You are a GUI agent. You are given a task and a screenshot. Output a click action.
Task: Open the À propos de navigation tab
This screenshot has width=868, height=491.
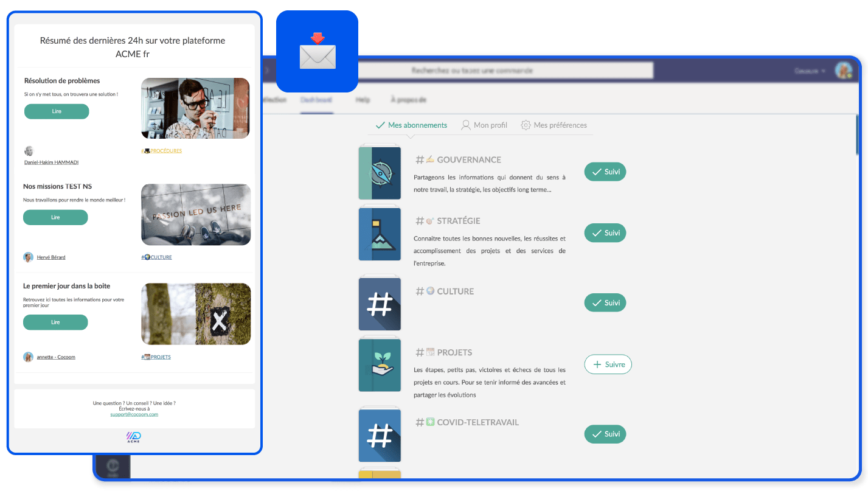click(x=408, y=100)
